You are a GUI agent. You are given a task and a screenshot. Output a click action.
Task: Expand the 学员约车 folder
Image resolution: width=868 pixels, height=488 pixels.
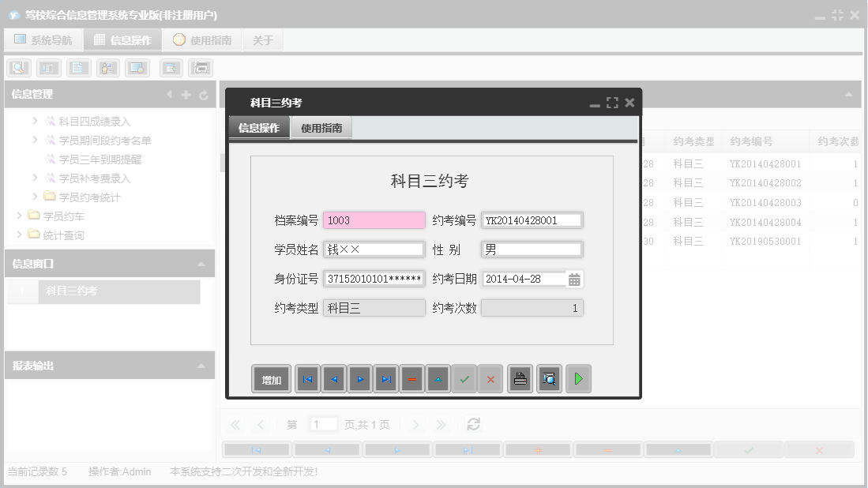(x=18, y=214)
